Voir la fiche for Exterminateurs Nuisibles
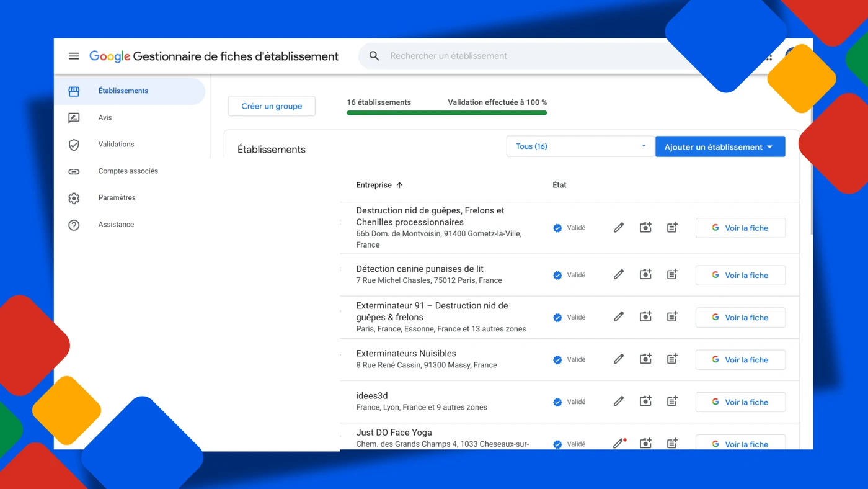 coord(740,359)
